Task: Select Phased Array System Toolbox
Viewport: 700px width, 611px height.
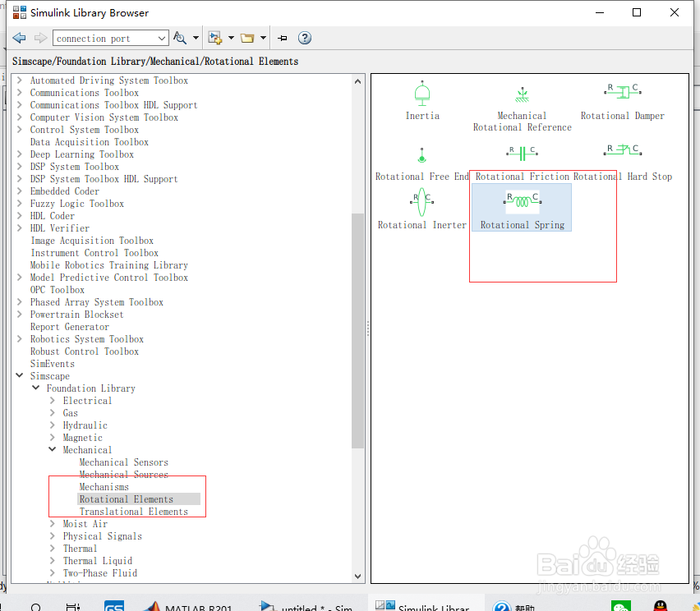Action: pos(97,302)
